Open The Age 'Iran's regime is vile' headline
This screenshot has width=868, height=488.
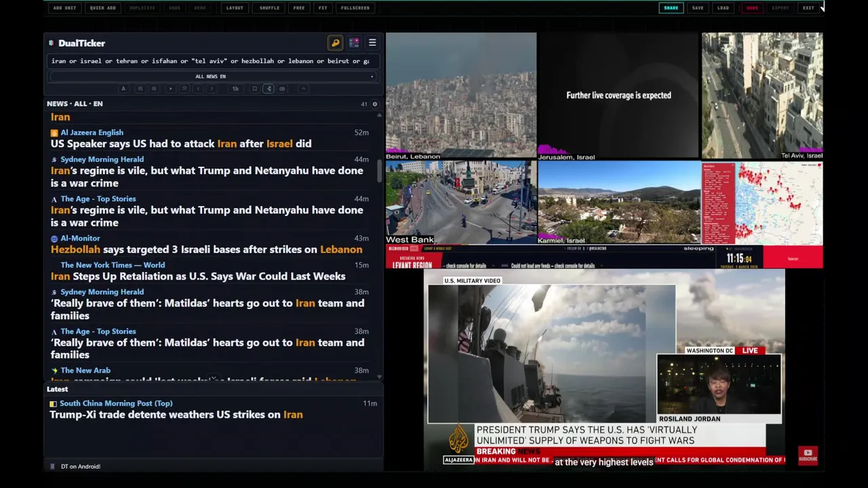point(207,216)
